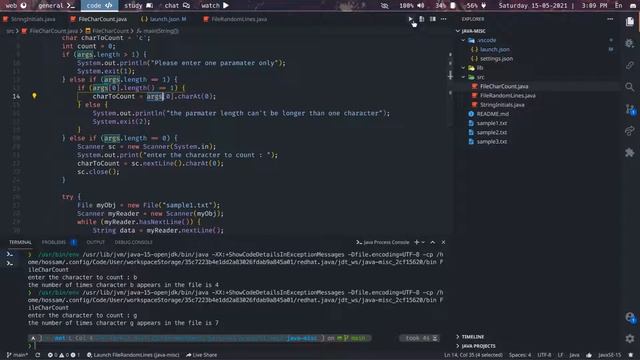This screenshot has height=360, width=640.
Task: Open Explorer panel ellipsis menu
Action: pyautogui.click(x=610, y=19)
